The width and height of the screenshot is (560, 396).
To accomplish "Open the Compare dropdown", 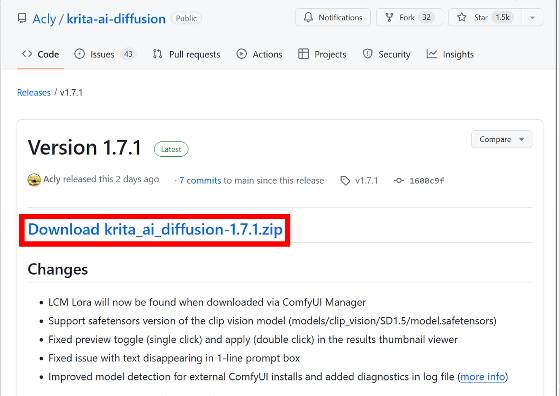I will 502,139.
